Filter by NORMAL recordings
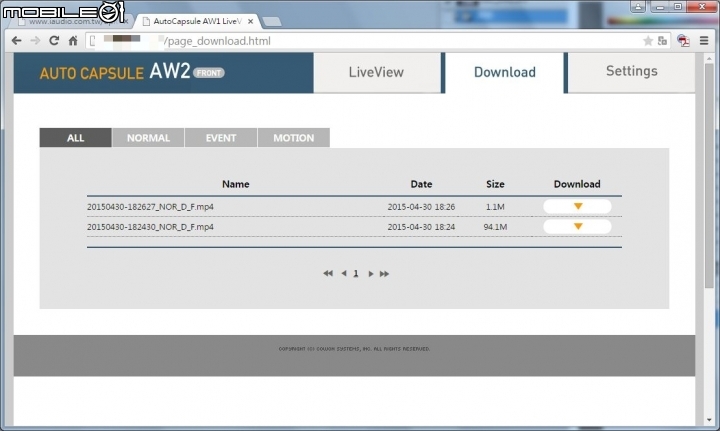The width and height of the screenshot is (720, 431). (x=148, y=138)
